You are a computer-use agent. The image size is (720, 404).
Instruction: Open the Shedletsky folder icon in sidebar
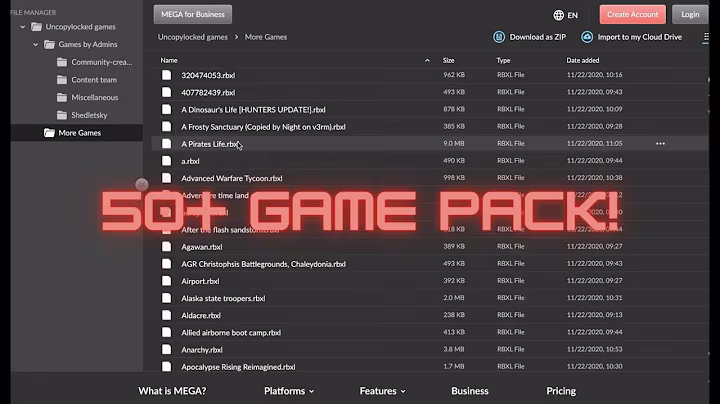coord(62,115)
